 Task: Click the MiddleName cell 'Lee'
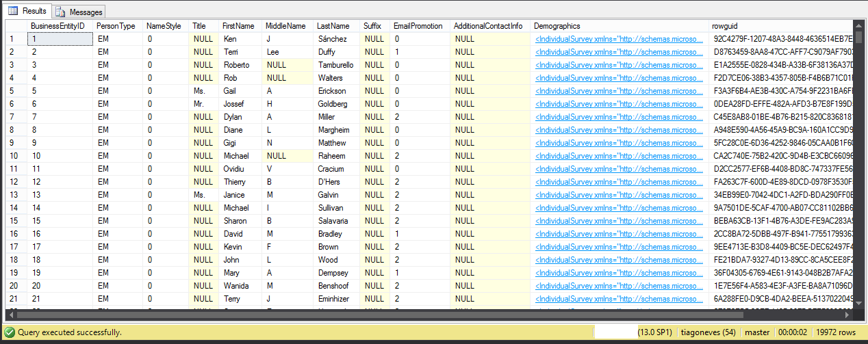coord(288,52)
